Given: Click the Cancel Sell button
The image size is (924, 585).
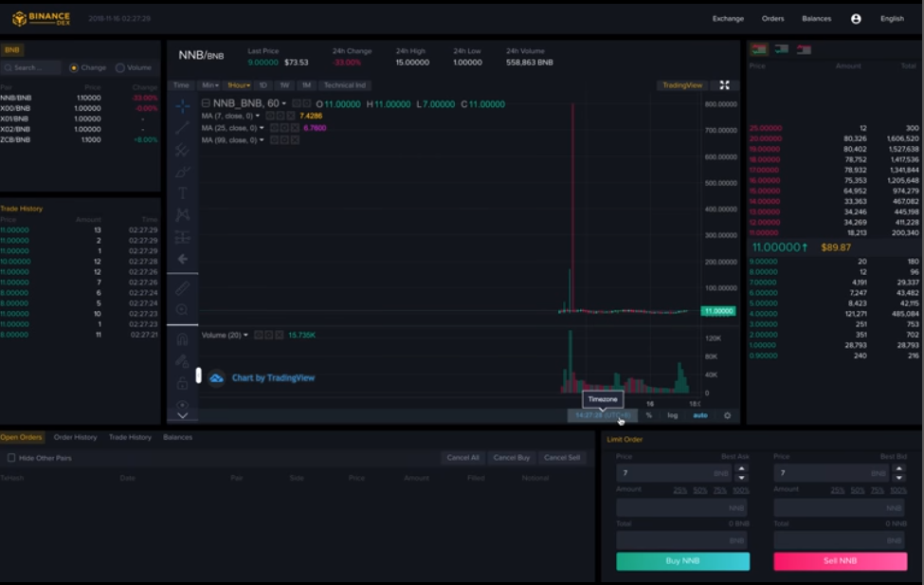Looking at the screenshot, I should (562, 458).
